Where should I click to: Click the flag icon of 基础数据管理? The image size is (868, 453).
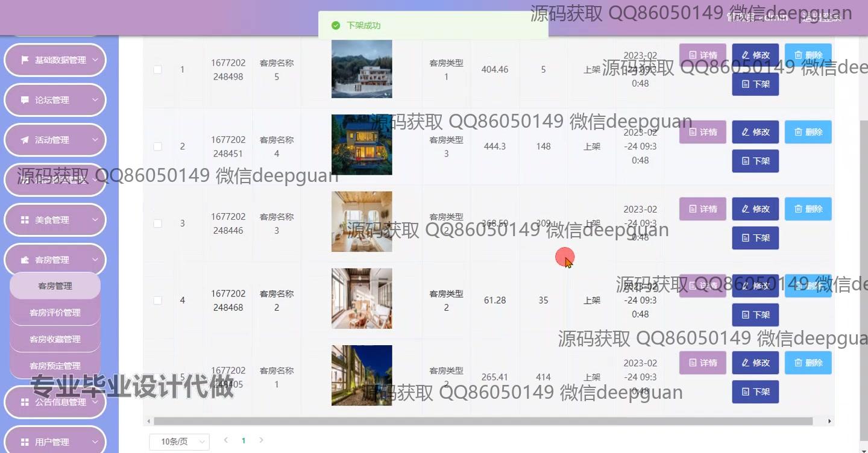25,60
